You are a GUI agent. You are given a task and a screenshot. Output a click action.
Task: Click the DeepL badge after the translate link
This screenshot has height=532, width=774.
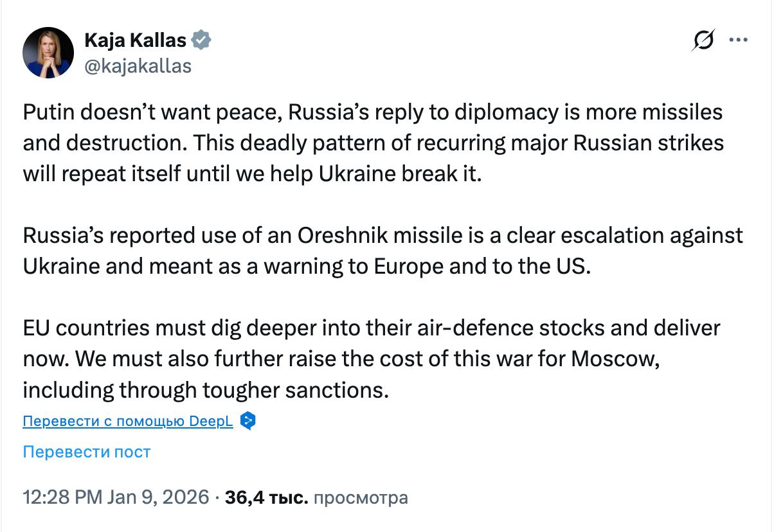pos(246,421)
